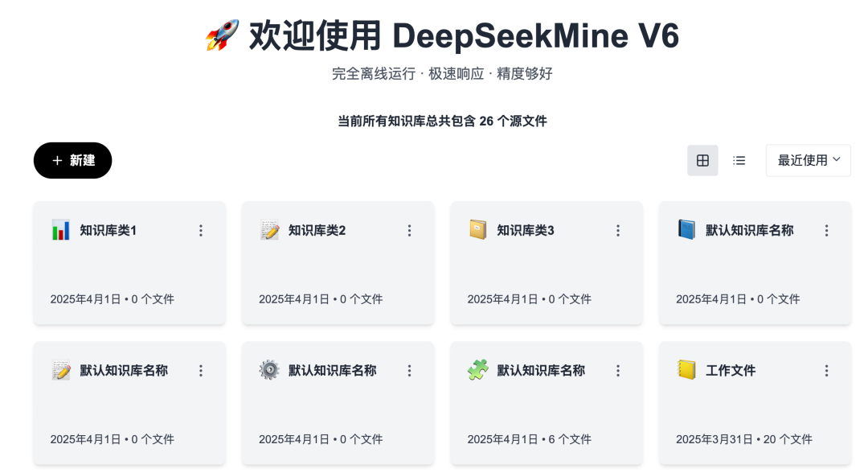Click the bar chart icon on 知识库类1
Screen dimensions: 868x473
tap(61, 230)
